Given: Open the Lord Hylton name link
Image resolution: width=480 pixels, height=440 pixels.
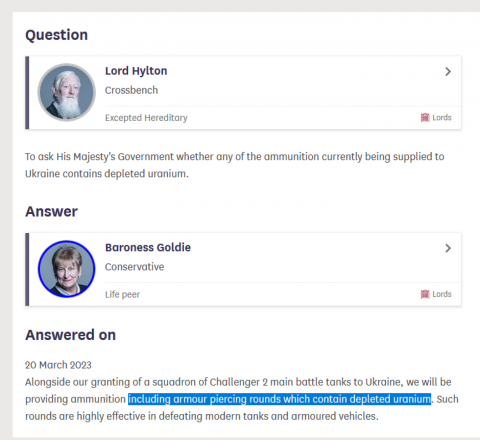Looking at the screenshot, I should click(x=136, y=71).
